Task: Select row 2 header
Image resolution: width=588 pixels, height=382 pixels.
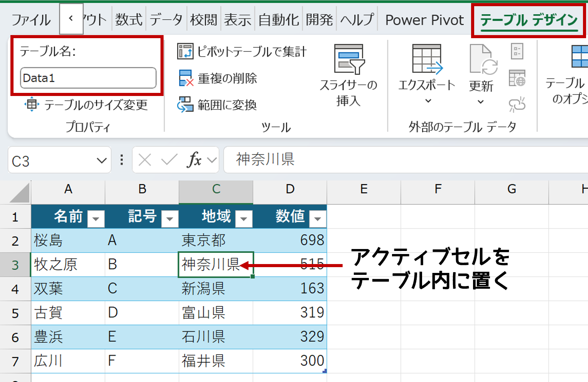Action: [15, 241]
